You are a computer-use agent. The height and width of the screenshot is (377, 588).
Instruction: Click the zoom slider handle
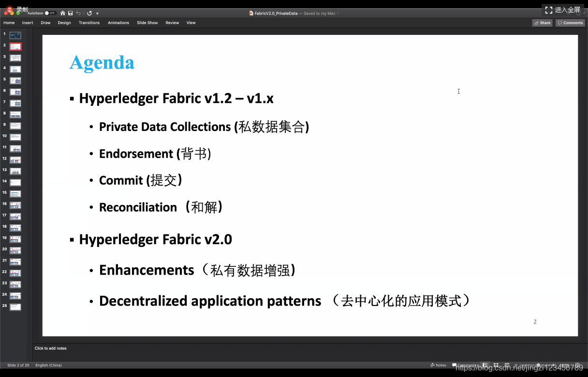coord(538,365)
